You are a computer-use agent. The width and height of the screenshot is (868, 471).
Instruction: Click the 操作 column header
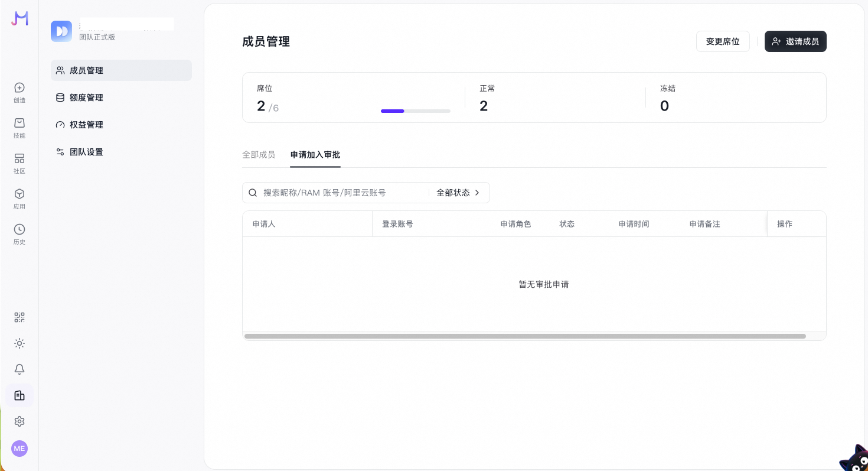785,224
